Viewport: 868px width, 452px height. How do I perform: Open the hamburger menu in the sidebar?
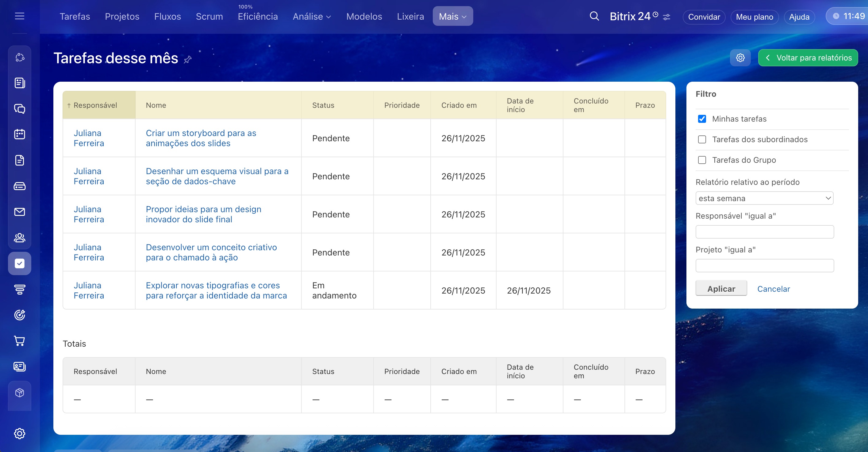click(20, 16)
